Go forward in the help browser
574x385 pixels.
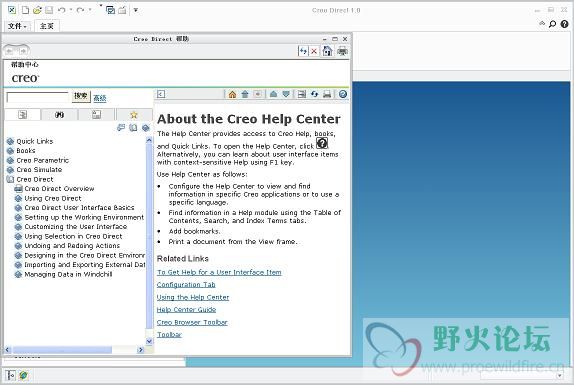pos(23,51)
